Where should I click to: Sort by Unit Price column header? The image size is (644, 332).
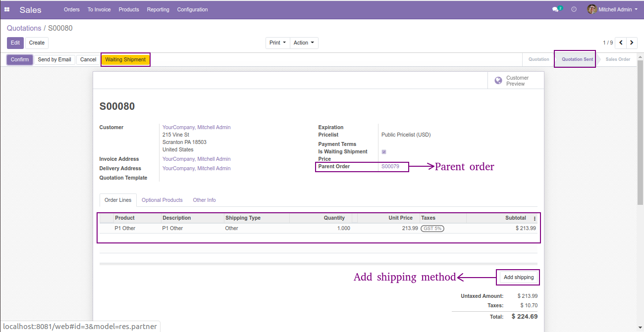(x=388, y=218)
